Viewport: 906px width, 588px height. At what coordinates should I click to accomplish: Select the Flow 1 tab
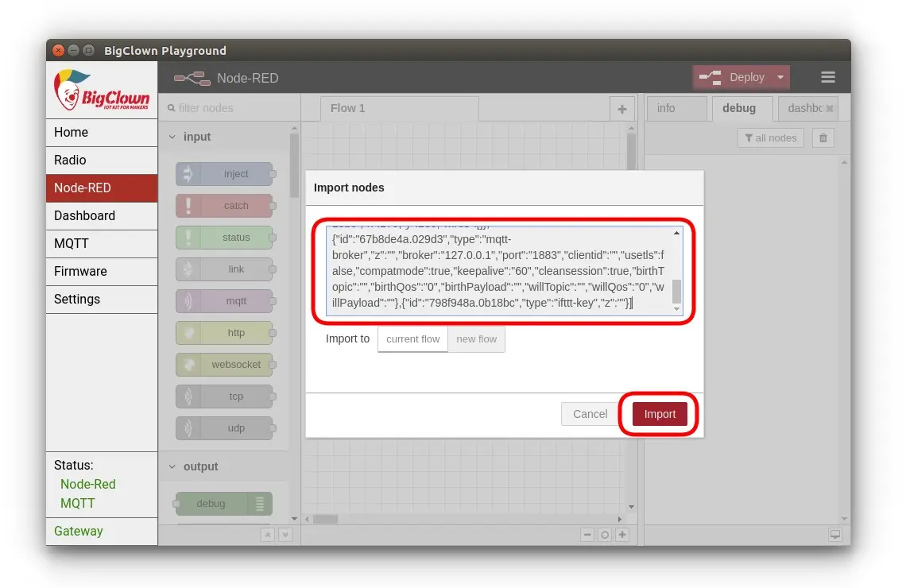pyautogui.click(x=399, y=108)
